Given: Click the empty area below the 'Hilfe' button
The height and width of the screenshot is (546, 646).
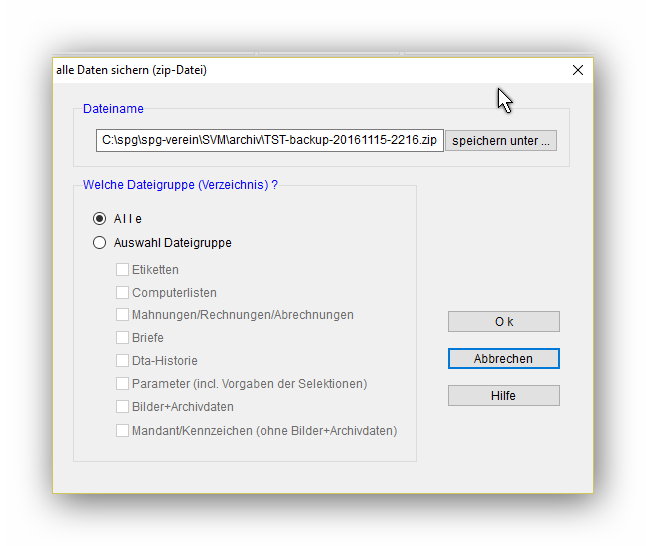Looking at the screenshot, I should (503, 445).
